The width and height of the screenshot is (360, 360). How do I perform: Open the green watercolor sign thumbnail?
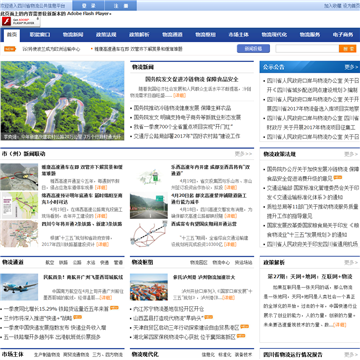[x=149, y=177]
